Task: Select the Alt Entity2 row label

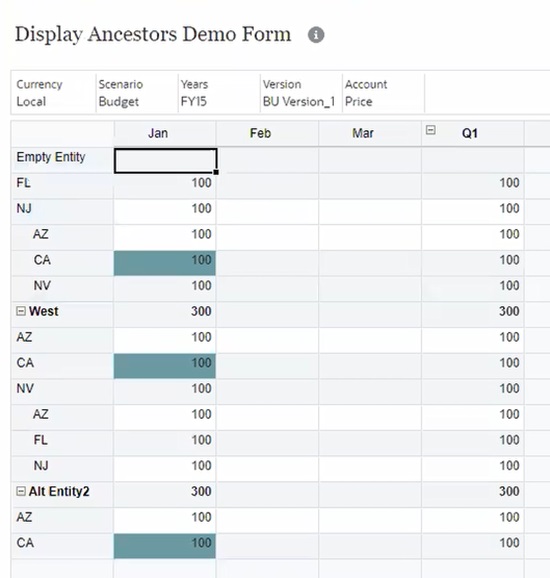Action: 59,491
